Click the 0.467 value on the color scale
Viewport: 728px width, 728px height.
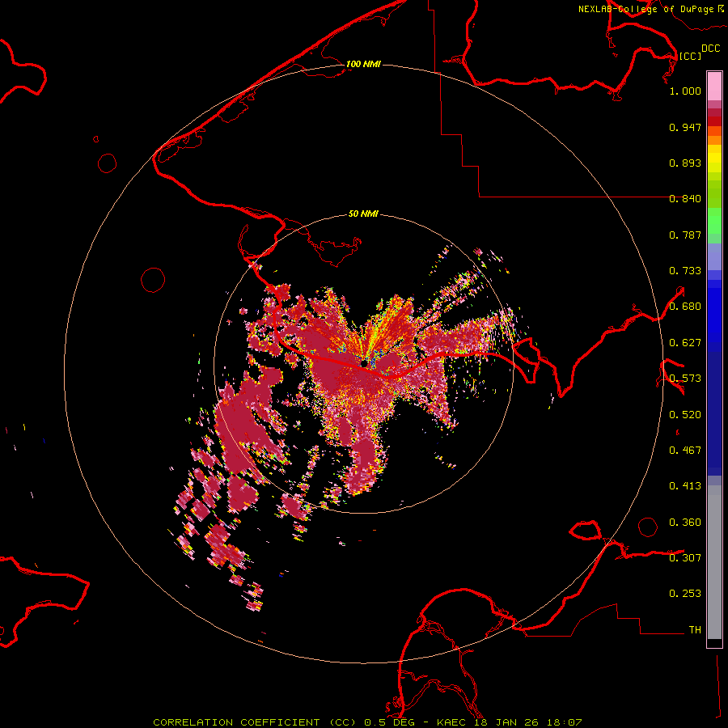685,451
